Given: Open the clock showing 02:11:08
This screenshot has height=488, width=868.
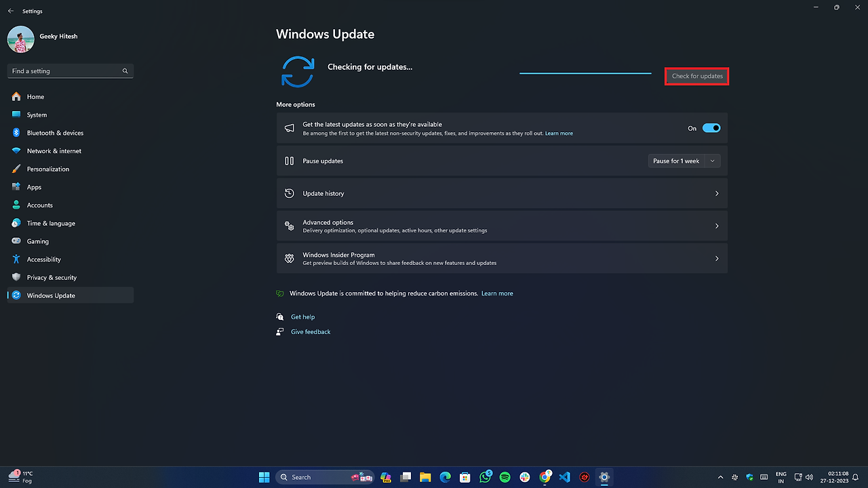Looking at the screenshot, I should (835, 477).
